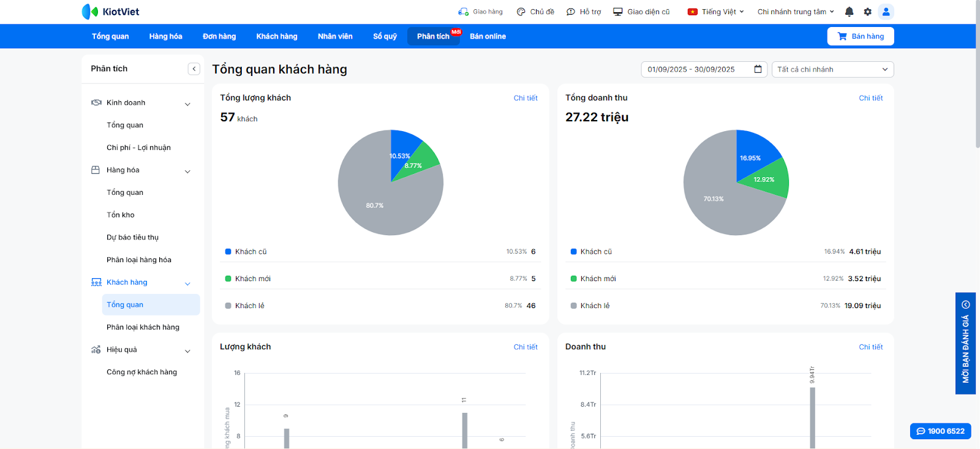Open the settings gear icon

pyautogui.click(x=867, y=12)
